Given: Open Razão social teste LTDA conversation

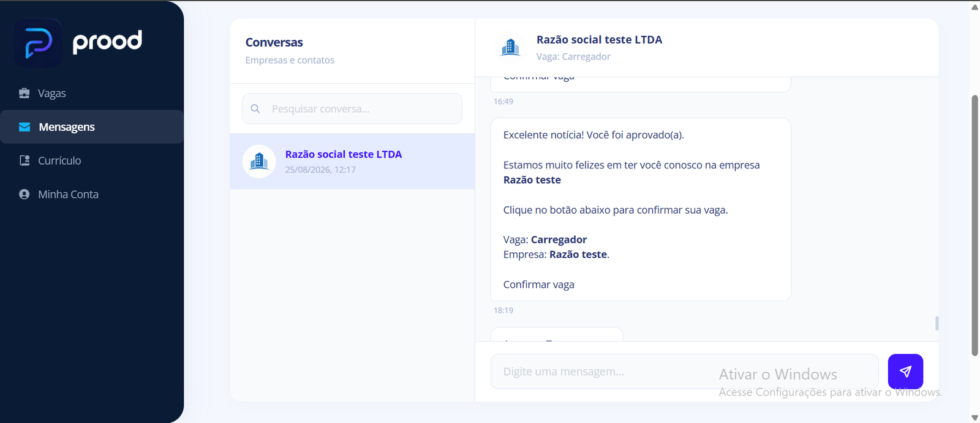Looking at the screenshot, I should pos(352,162).
